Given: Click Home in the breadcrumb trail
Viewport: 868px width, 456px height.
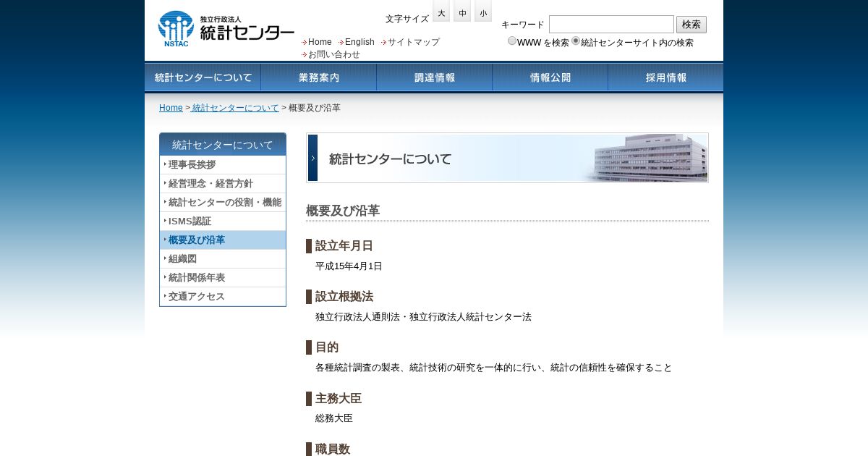Looking at the screenshot, I should tap(171, 108).
